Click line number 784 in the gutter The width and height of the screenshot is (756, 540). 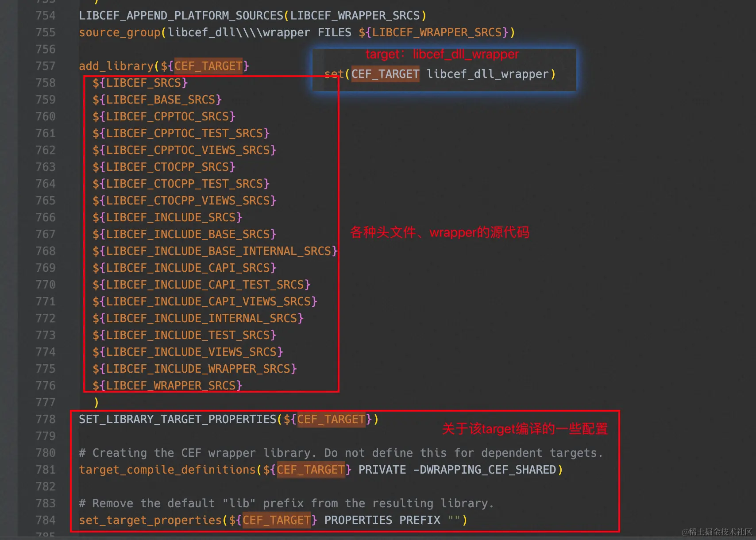coord(46,520)
